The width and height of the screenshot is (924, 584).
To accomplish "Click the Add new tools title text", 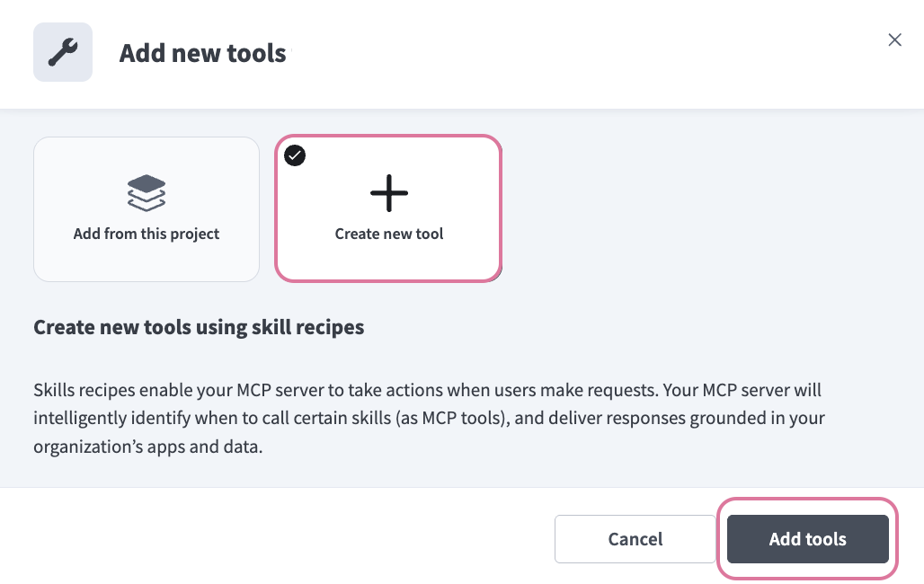I will (202, 53).
